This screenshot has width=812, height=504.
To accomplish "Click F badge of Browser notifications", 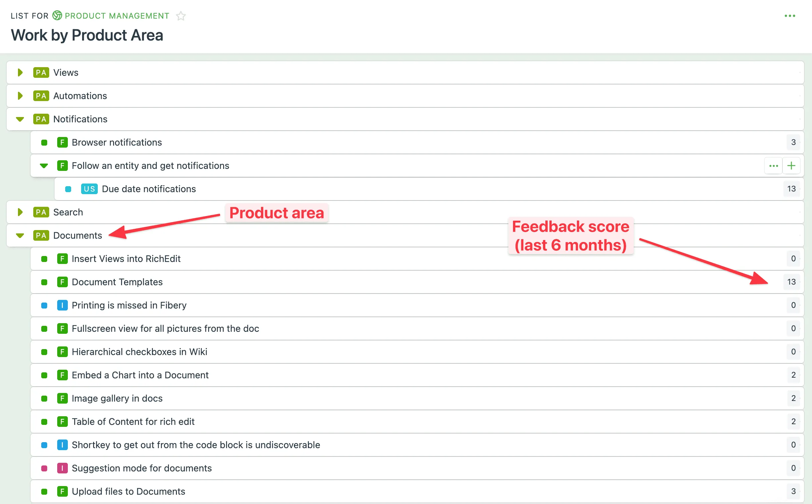I will click(62, 142).
